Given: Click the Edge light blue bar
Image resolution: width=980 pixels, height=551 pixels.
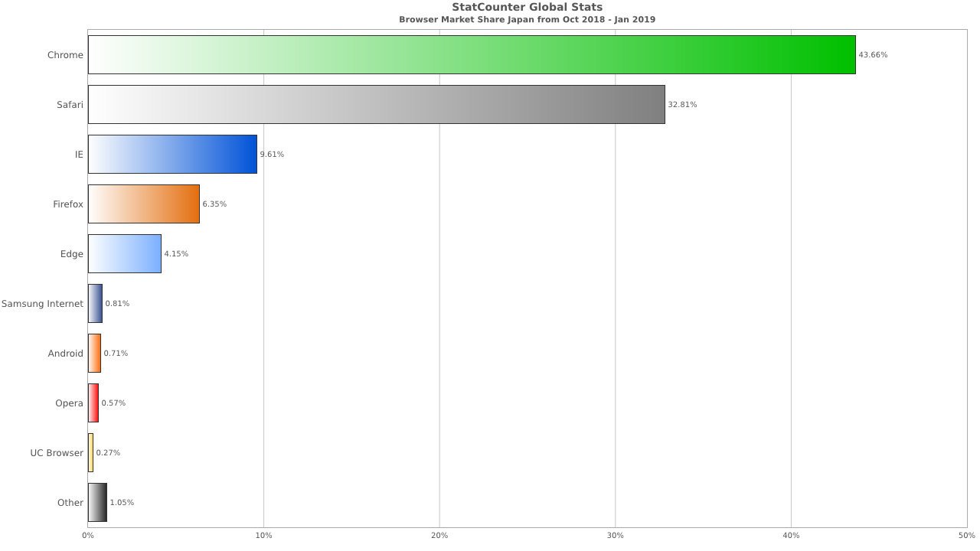Looking at the screenshot, I should [x=125, y=253].
